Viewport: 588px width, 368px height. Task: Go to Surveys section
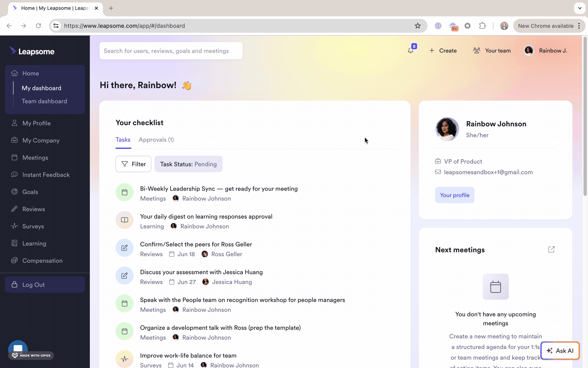coord(33,226)
